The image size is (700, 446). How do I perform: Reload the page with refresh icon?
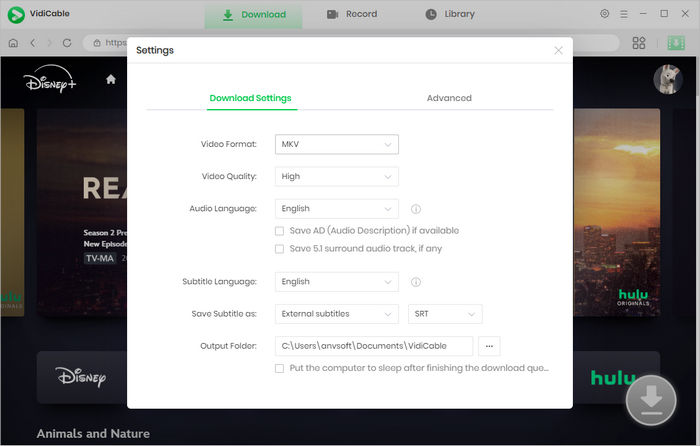pyautogui.click(x=67, y=43)
